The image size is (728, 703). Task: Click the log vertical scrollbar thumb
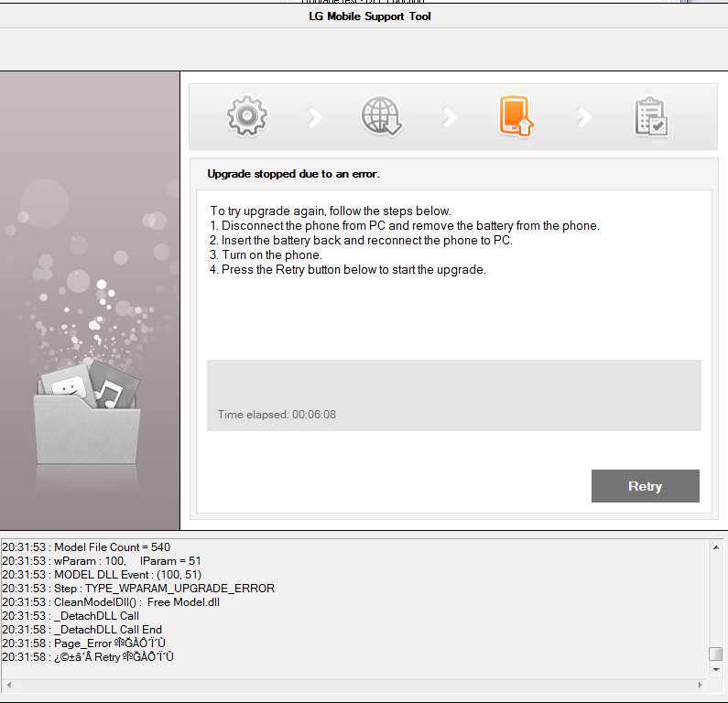(716, 654)
